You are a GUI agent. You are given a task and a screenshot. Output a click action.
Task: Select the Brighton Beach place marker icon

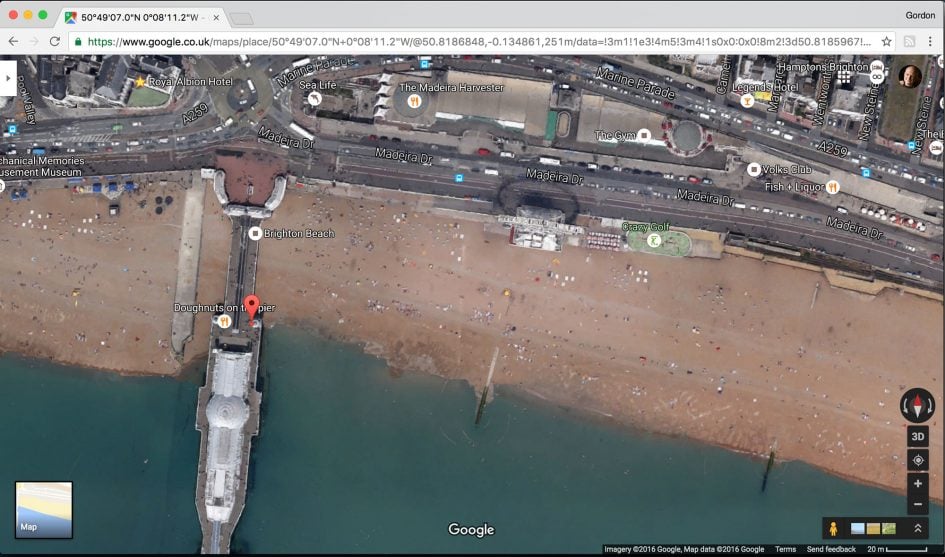click(255, 233)
